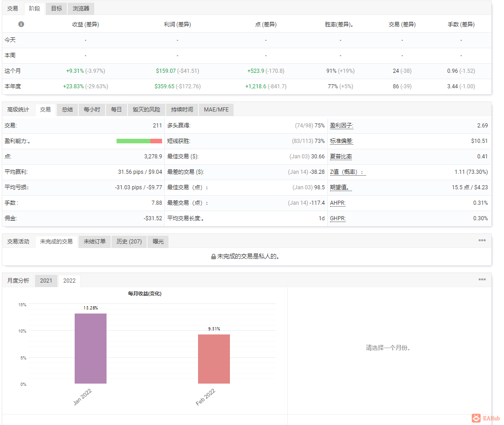Click the 利润 (差异) column header
The height and width of the screenshot is (425, 504).
[178, 25]
